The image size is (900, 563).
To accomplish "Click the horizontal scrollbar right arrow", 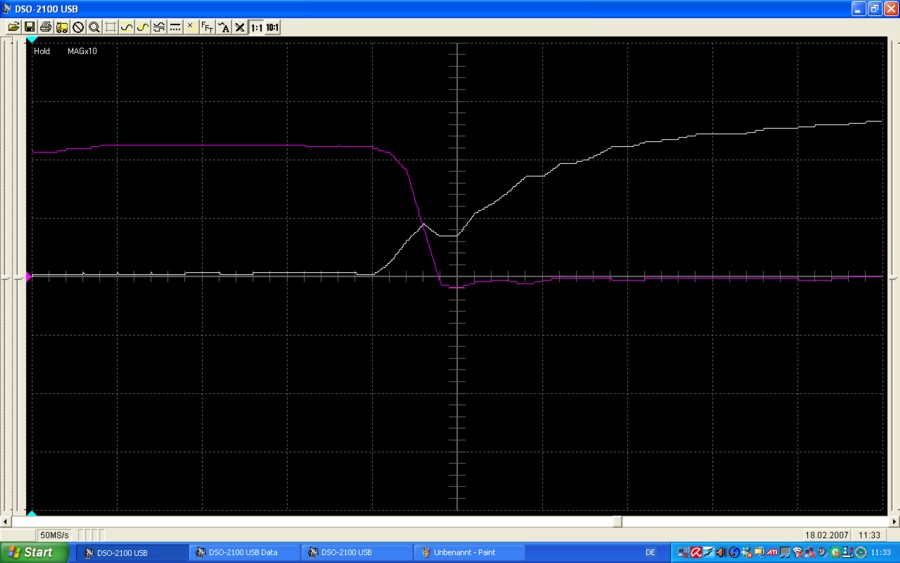I will pos(894,522).
